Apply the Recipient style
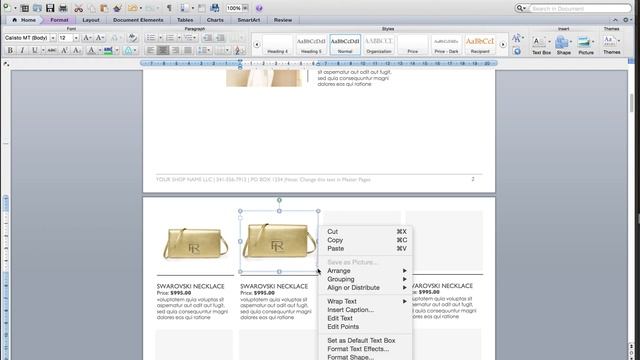Image resolution: width=640 pixels, height=360 pixels. pos(480,44)
